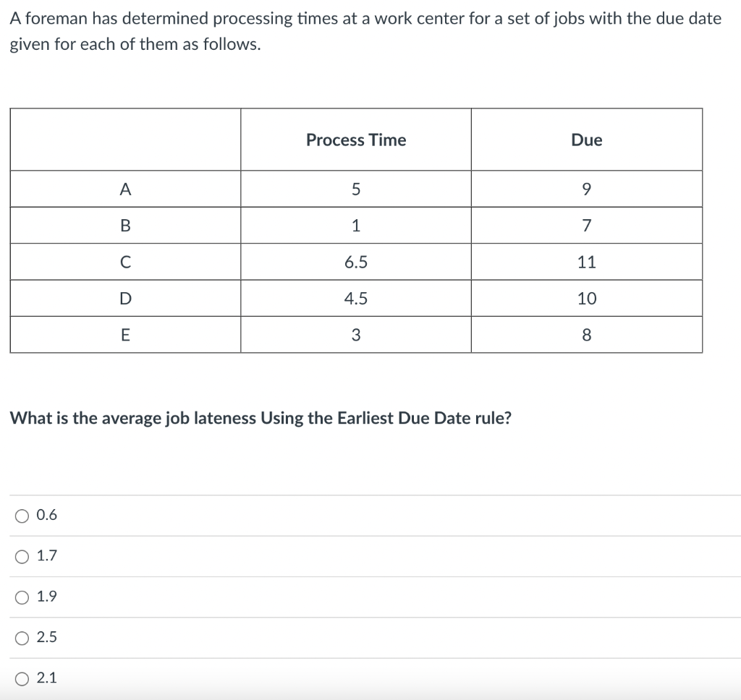741x700 pixels.
Task: Click the question text about Earliest Due Date rule
Action: pyautogui.click(x=261, y=418)
